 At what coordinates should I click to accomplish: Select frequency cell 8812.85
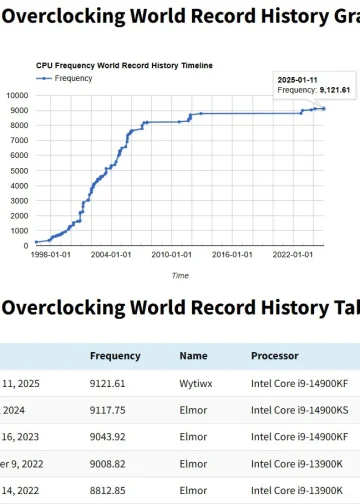point(107,491)
